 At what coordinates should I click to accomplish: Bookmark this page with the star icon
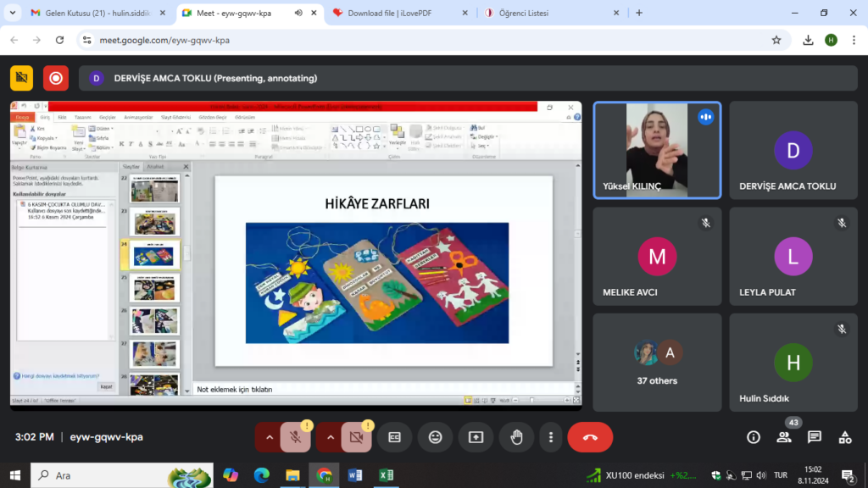[776, 40]
